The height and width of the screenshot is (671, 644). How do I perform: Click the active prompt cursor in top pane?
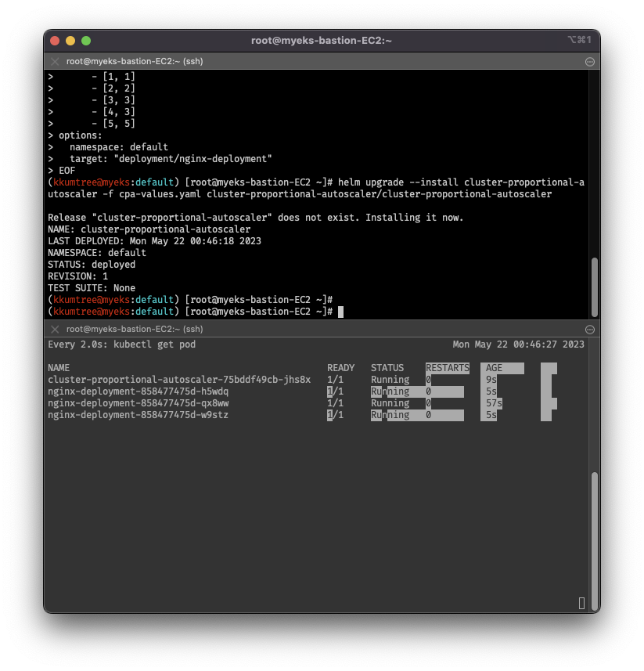click(341, 312)
